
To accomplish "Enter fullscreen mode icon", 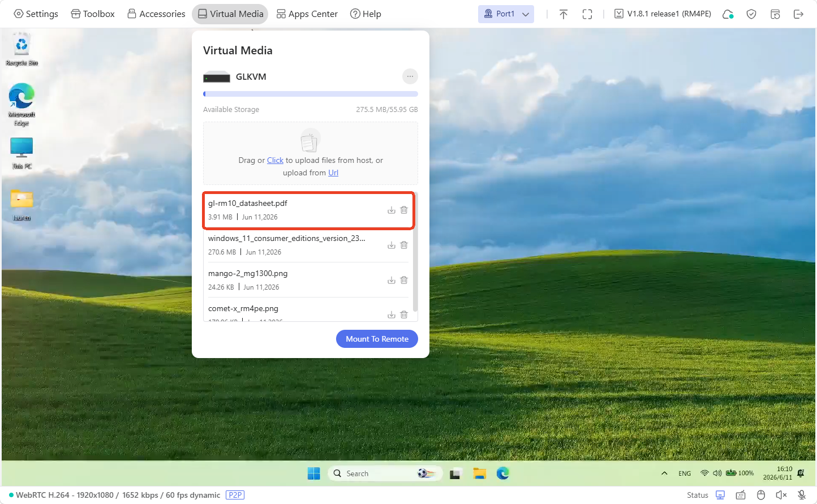I will [587, 14].
